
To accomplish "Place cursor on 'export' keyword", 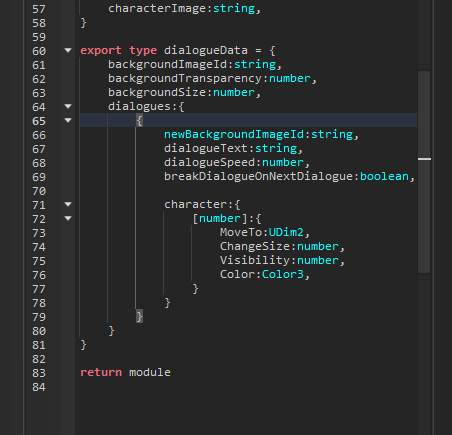I will click(x=101, y=50).
